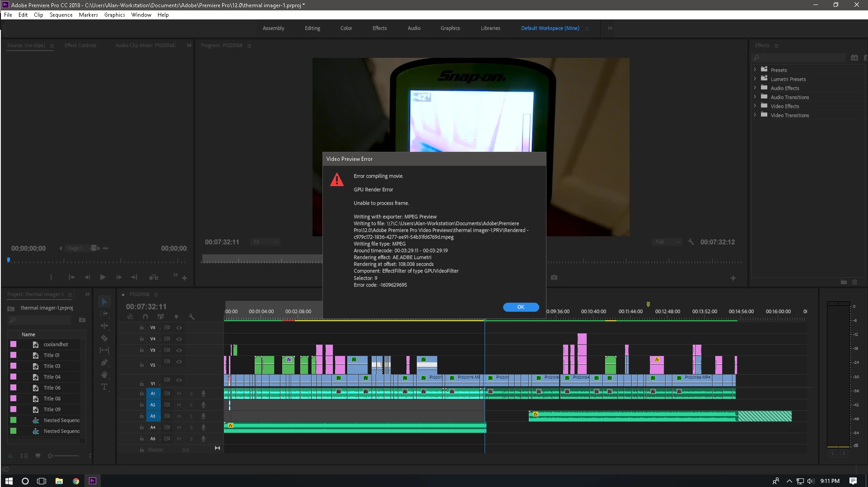This screenshot has width=868, height=487.
Task: Click Source monitor playhead marker
Action: (9, 260)
